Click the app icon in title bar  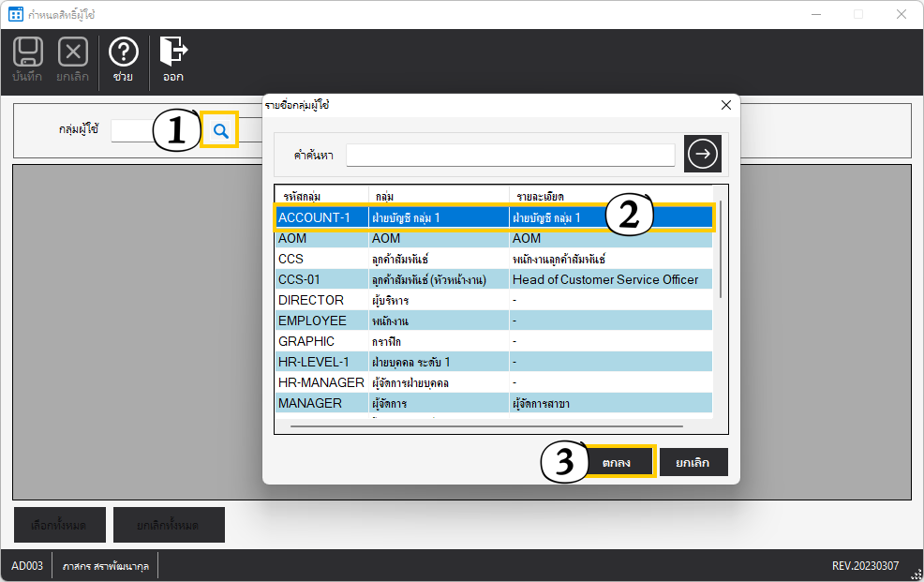pyautogui.click(x=15, y=14)
